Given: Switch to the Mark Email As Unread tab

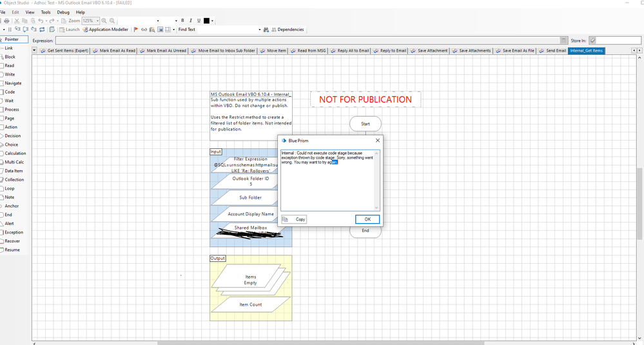Looking at the screenshot, I should tap(162, 50).
